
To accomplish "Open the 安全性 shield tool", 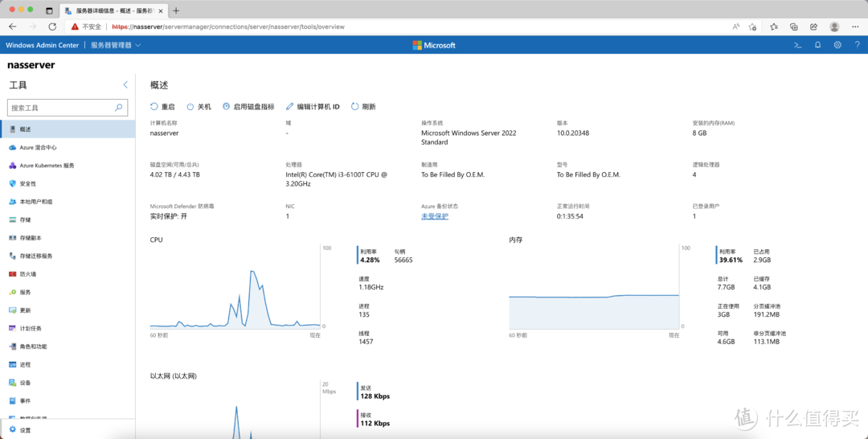I will [68, 183].
